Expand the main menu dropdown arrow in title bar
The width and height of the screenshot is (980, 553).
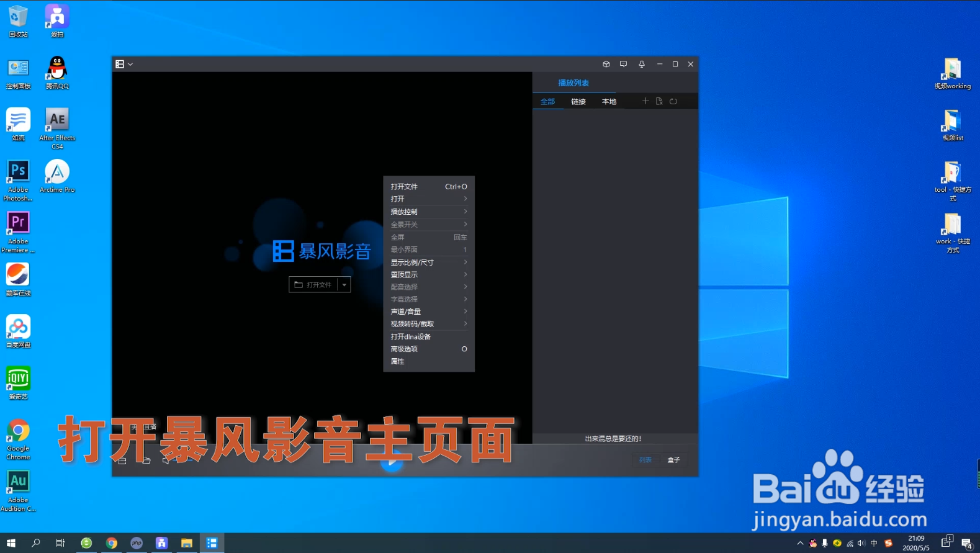130,65
